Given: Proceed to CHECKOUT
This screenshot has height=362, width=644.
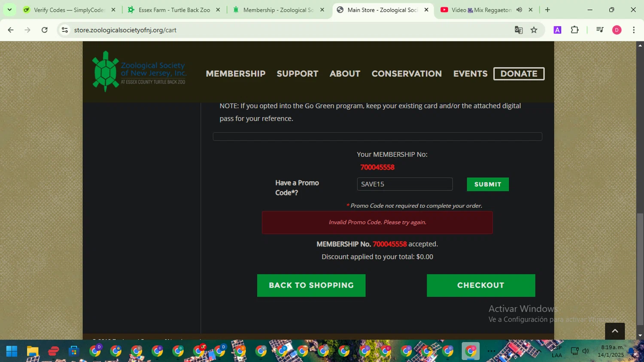Looking at the screenshot, I should (481, 286).
